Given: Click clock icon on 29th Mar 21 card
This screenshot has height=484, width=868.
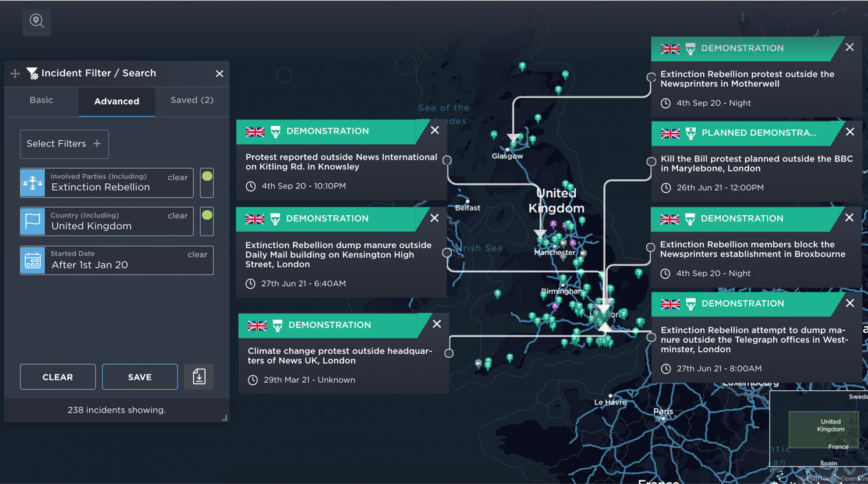Looking at the screenshot, I should (x=253, y=380).
